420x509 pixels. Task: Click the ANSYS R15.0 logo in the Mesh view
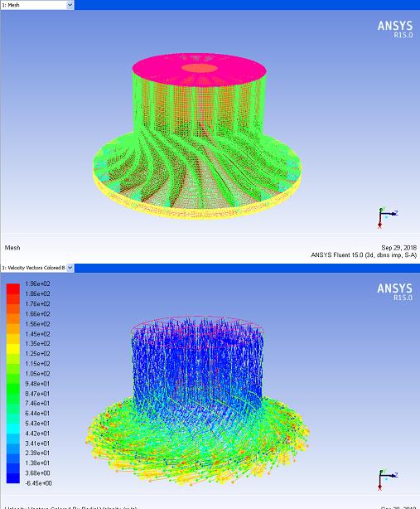(x=395, y=29)
